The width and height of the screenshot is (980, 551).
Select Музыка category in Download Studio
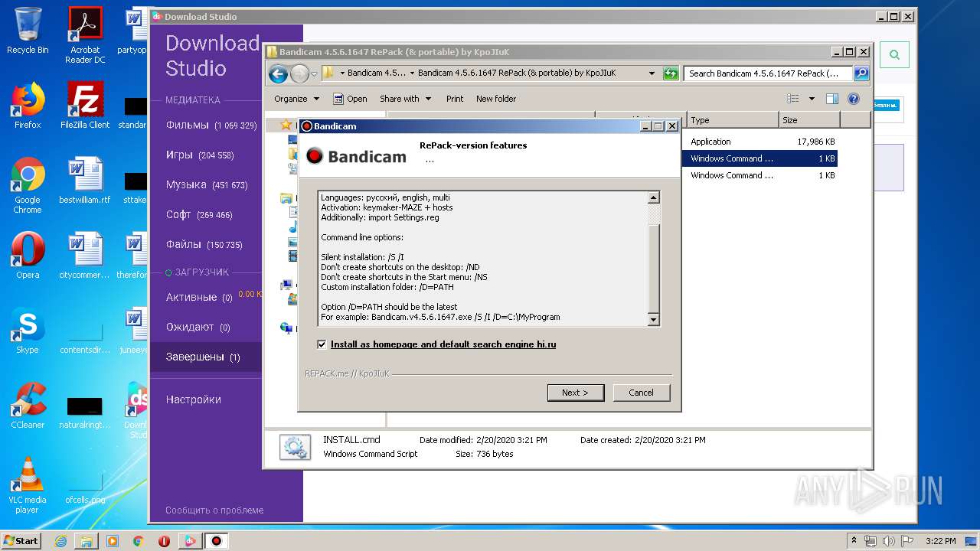click(206, 184)
